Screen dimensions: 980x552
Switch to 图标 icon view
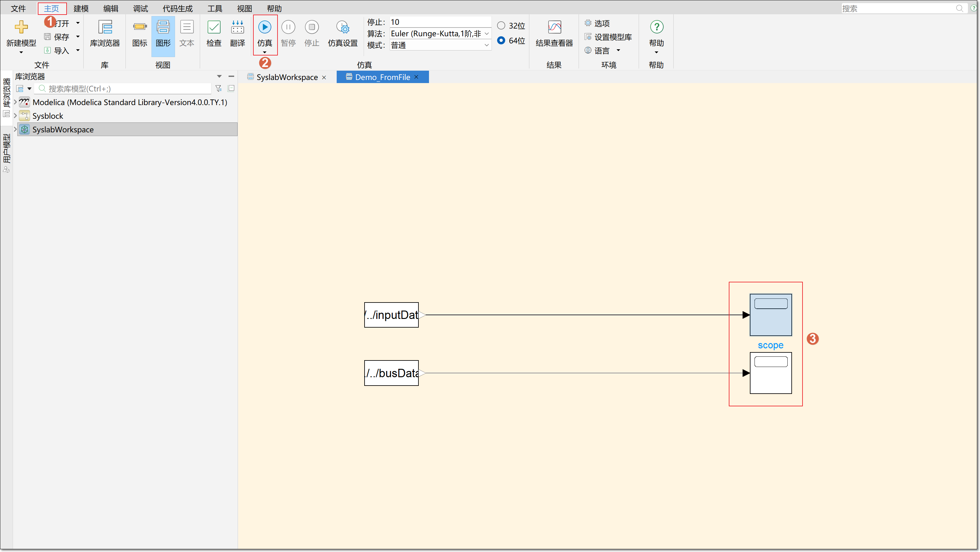140,33
